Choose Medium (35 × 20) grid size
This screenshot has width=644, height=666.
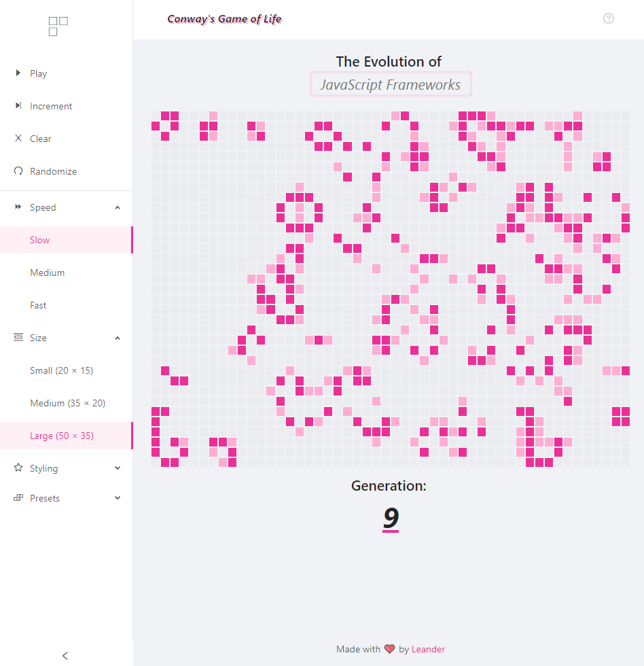coord(67,403)
